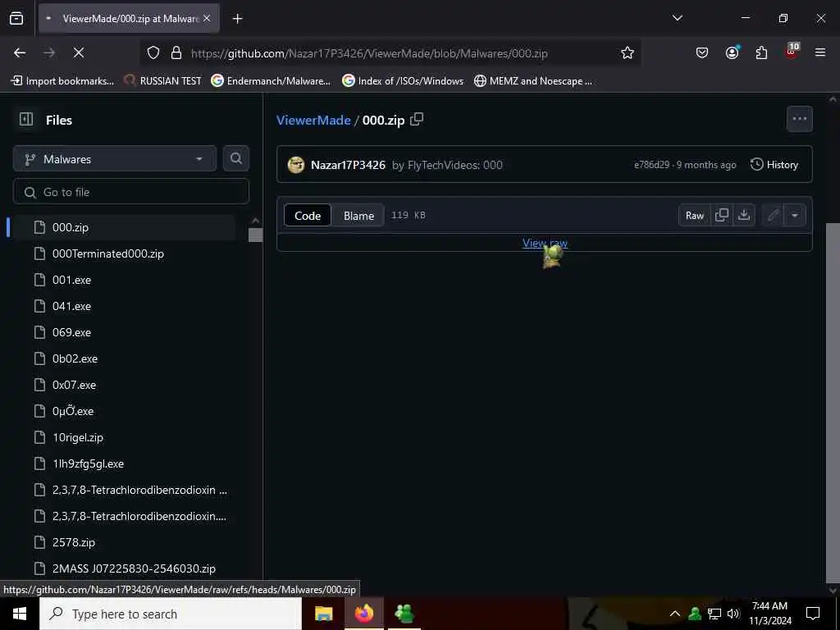Expand Malwares branch selector dropdown
Screen dimensions: 840x630
(x=115, y=158)
